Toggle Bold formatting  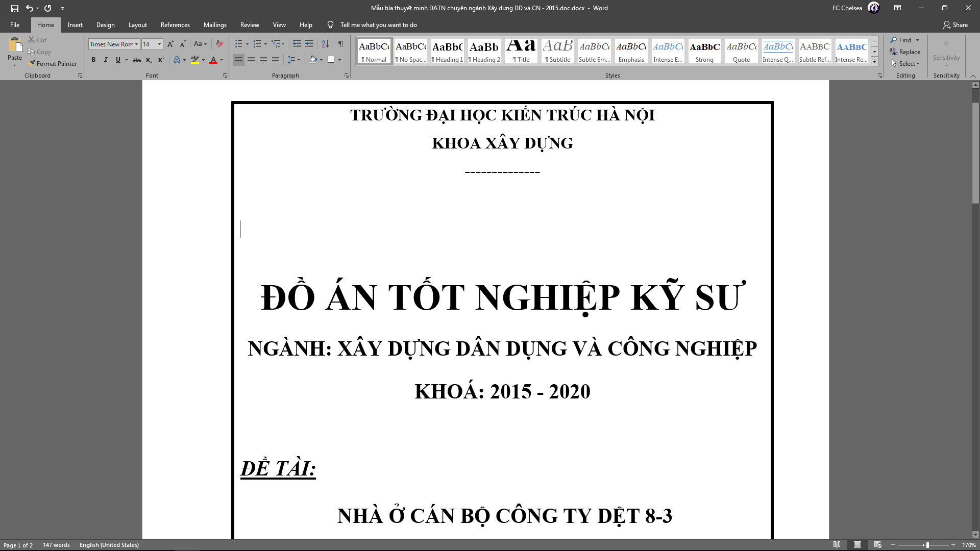click(93, 60)
